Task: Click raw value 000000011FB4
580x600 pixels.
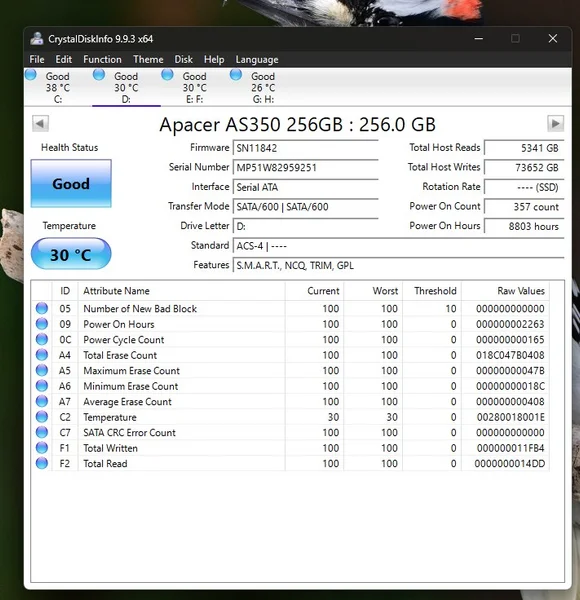Action: (x=510, y=448)
